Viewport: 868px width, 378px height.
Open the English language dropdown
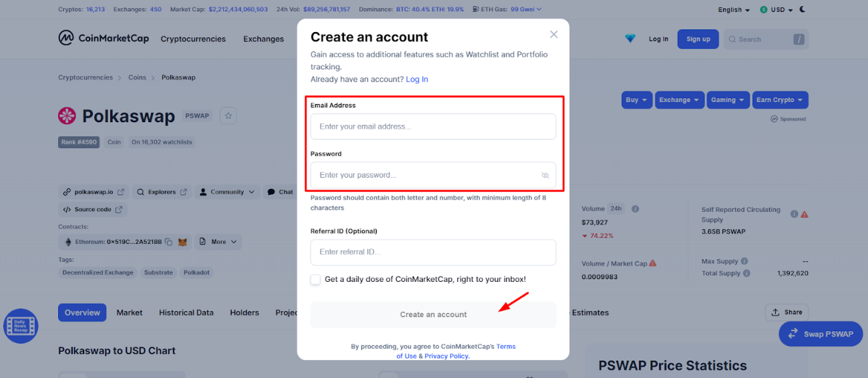734,10
